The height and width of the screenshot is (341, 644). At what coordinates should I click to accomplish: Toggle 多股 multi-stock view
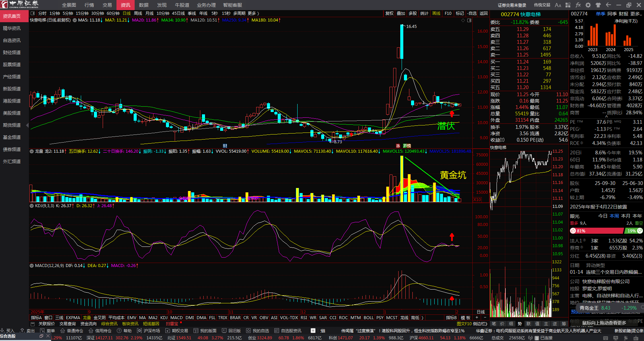pyautogui.click(x=413, y=13)
